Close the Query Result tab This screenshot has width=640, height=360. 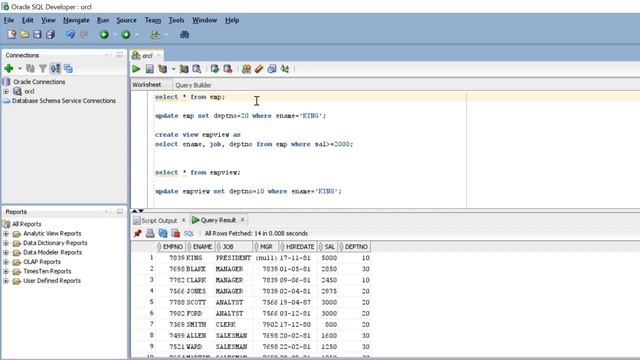[x=242, y=220]
